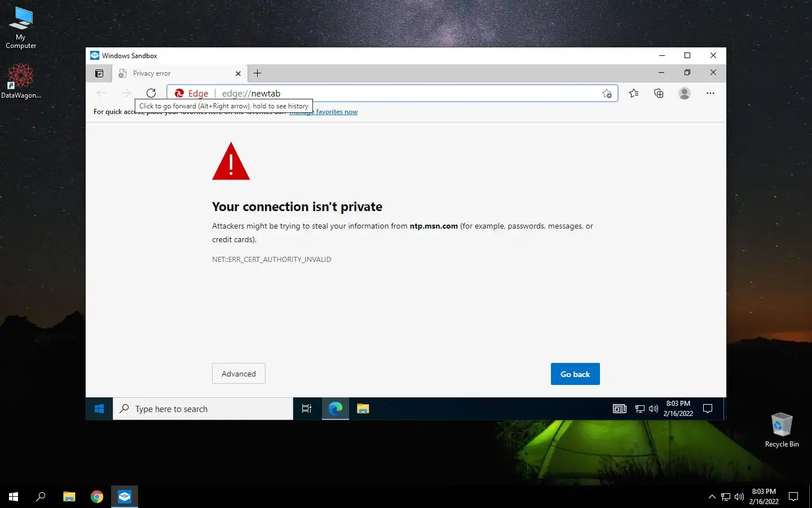
Task: Open the host Start menu
Action: click(x=14, y=497)
